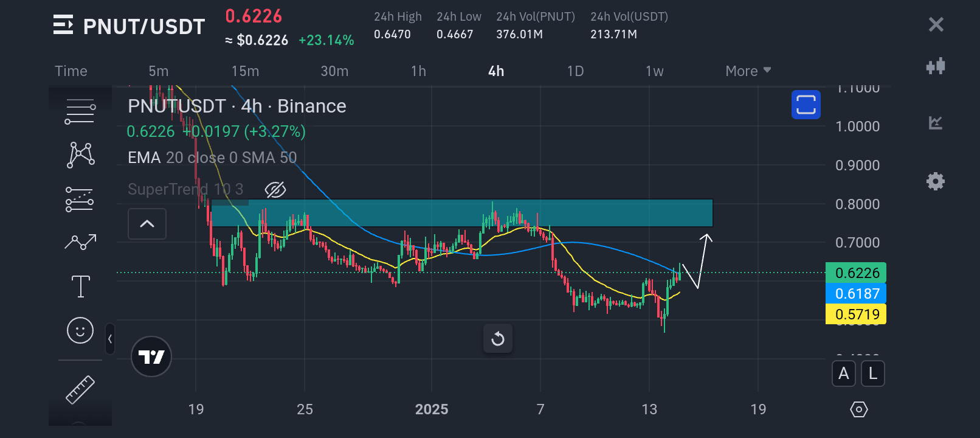Toggle fullscreen chart mode button
Image resolution: width=980 pixels, height=438 pixels.
(x=806, y=105)
